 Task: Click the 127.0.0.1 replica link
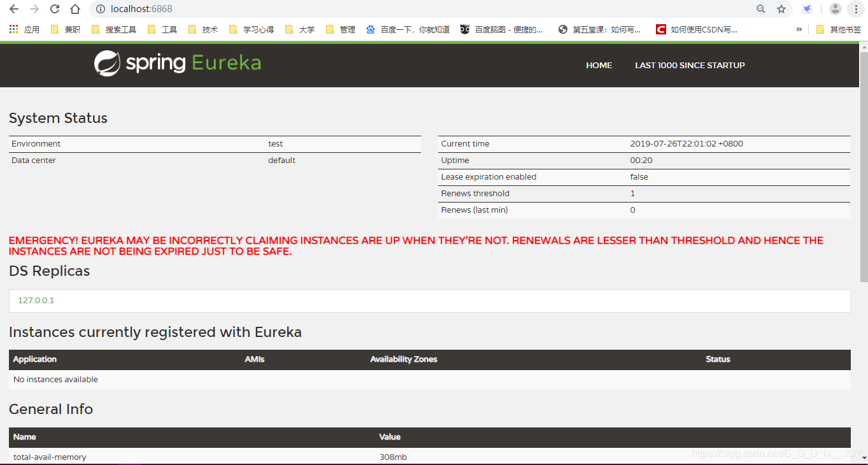pos(36,300)
